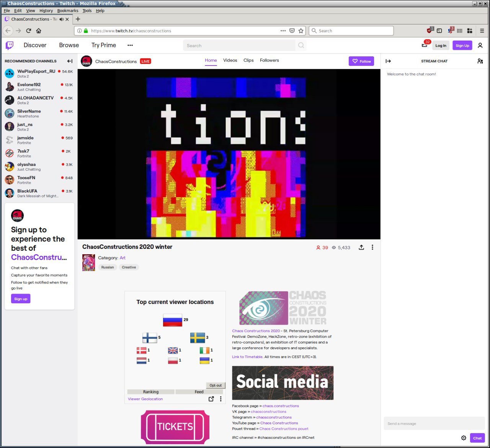Save page to Pocket icon
Screen dimensions: 490x448
(292, 31)
